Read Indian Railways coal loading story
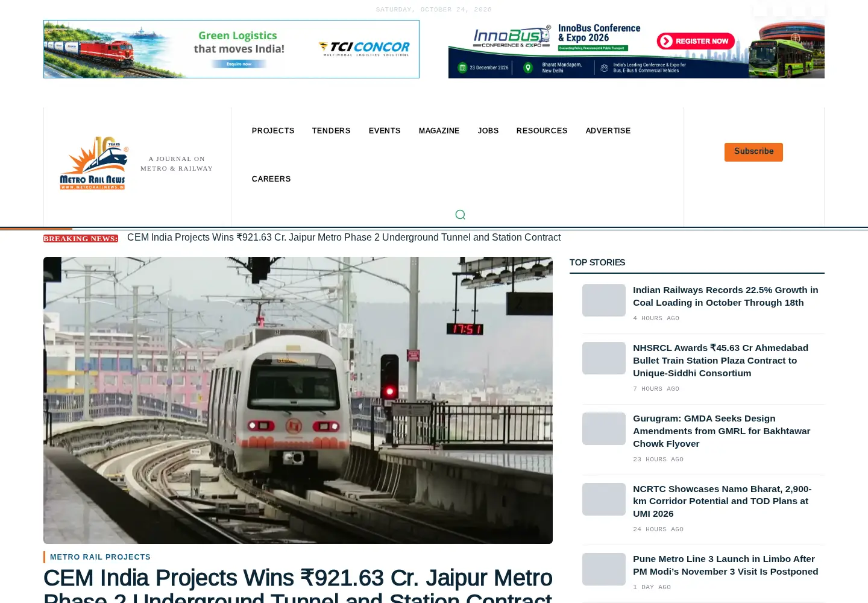This screenshot has width=868, height=603. tap(726, 296)
